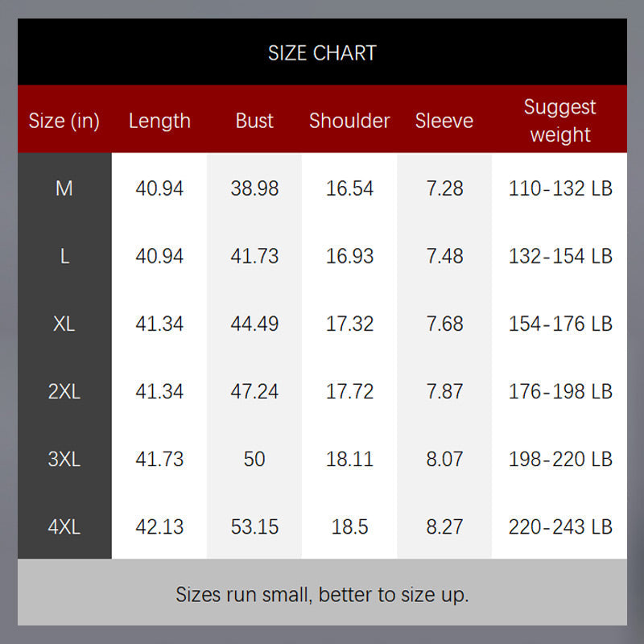The width and height of the screenshot is (644, 644).
Task: Click the L size row label
Action: click(64, 256)
